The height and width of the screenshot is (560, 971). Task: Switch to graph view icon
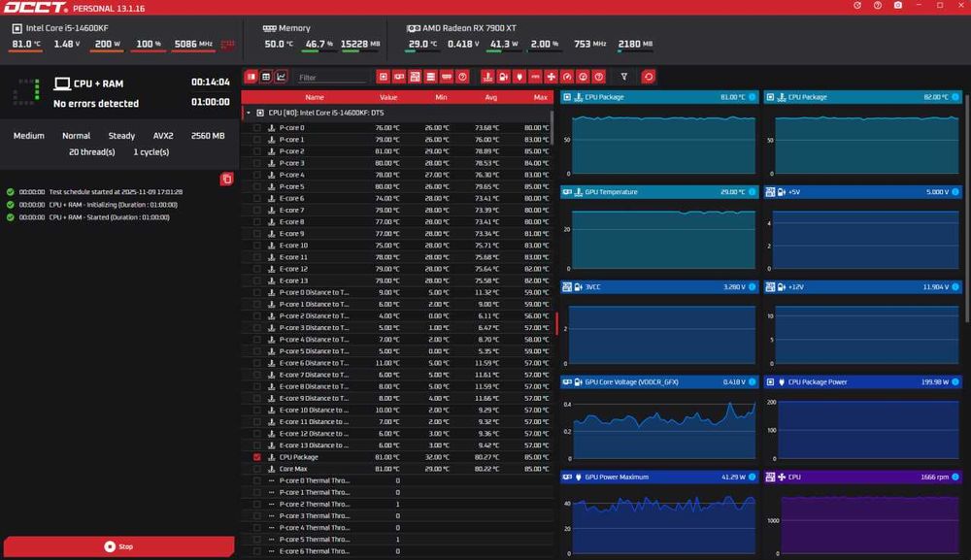tap(282, 77)
